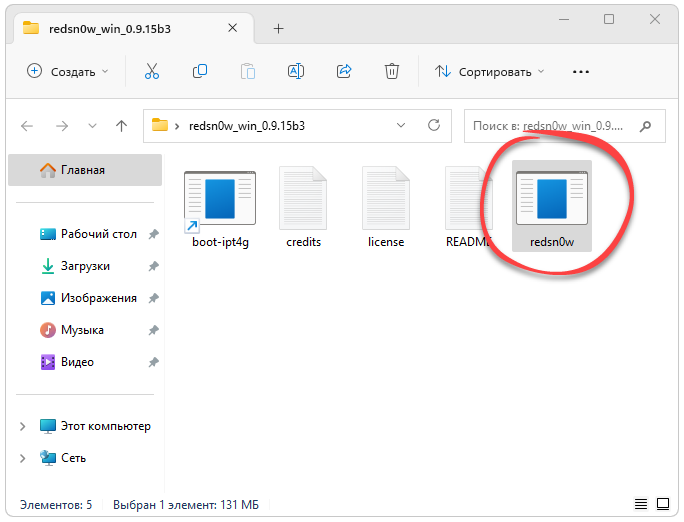The width and height of the screenshot is (684, 522).
Task: Select the credits text file
Action: pos(303,208)
